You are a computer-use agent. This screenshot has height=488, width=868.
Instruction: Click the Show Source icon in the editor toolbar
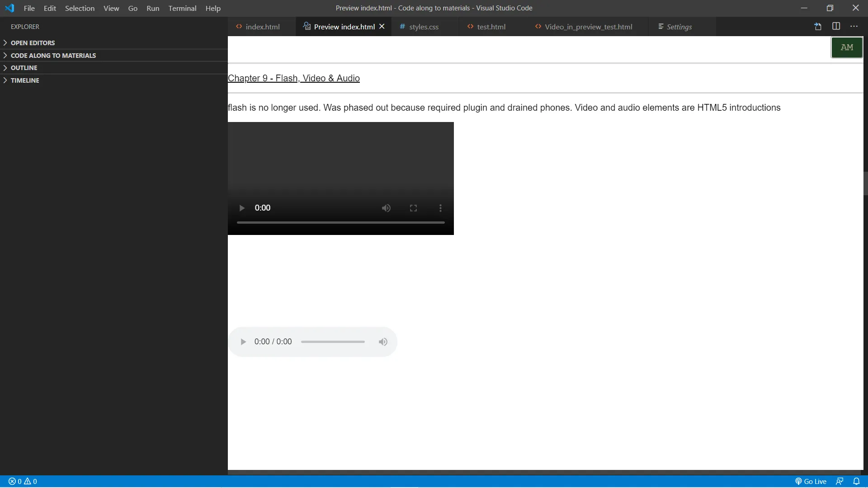click(x=818, y=26)
